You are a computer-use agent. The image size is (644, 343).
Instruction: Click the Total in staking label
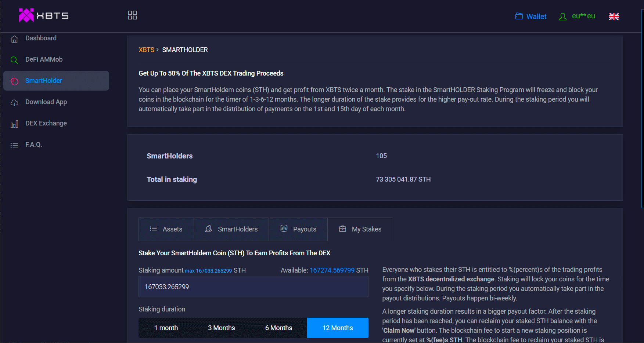coord(172,179)
